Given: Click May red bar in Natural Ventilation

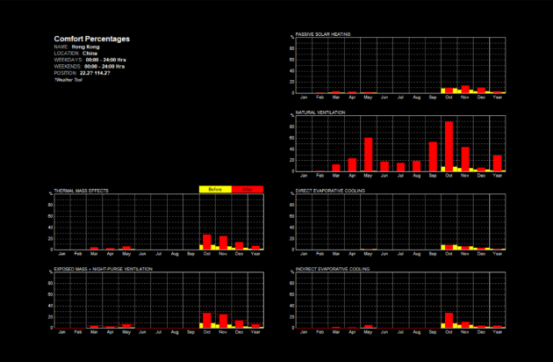Looking at the screenshot, I should (368, 154).
